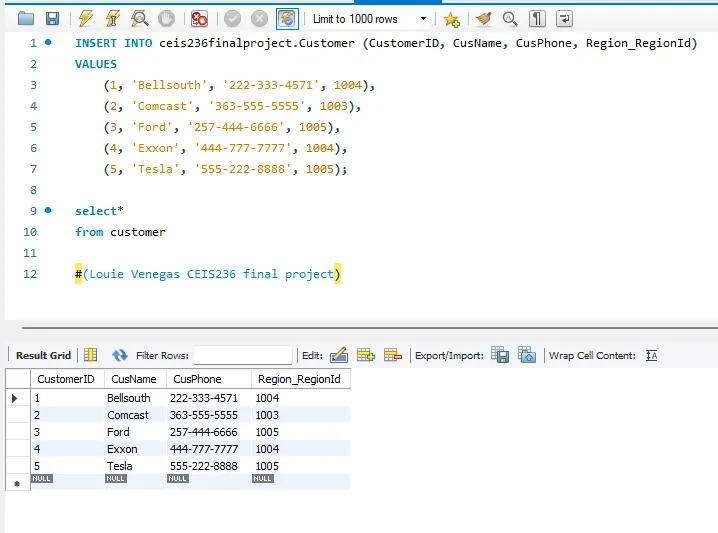Image resolution: width=718 pixels, height=533 pixels.
Task: Execute statement under cursor lightning icon
Action: click(x=112, y=19)
